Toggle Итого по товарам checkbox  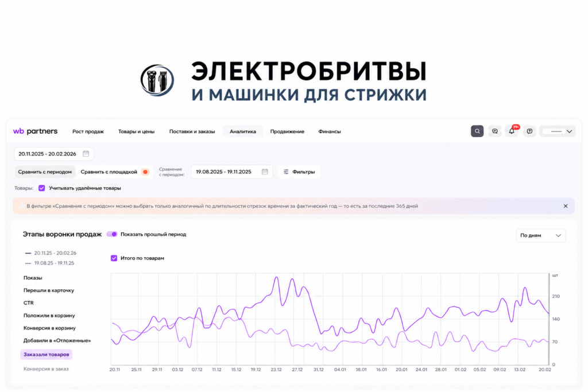click(114, 258)
